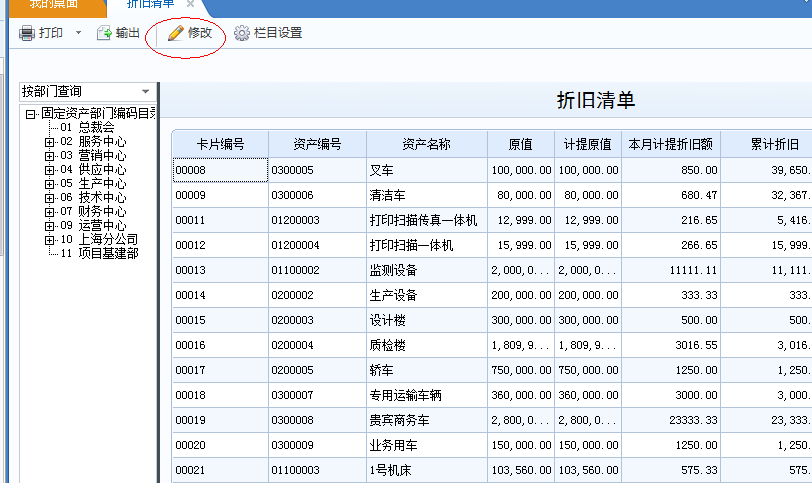812x483 pixels.
Task: Expand the 10 上海分公司 tree node
Action: pos(49,240)
